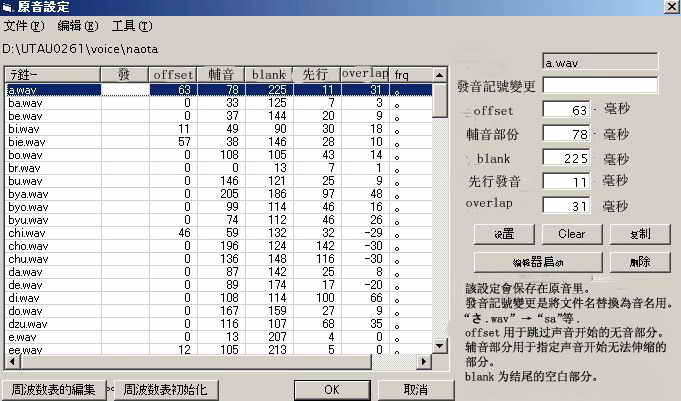The image size is (681, 401).
Task: Click the offset column header
Action: click(x=172, y=75)
